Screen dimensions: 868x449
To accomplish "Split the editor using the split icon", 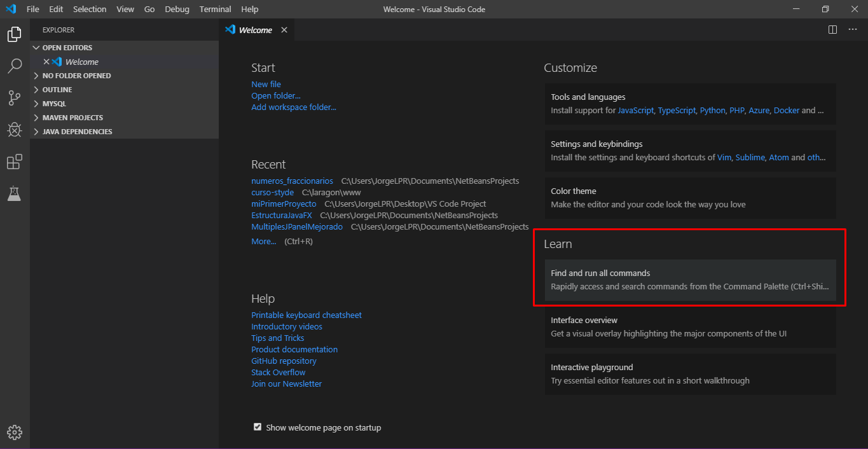I will pos(832,29).
